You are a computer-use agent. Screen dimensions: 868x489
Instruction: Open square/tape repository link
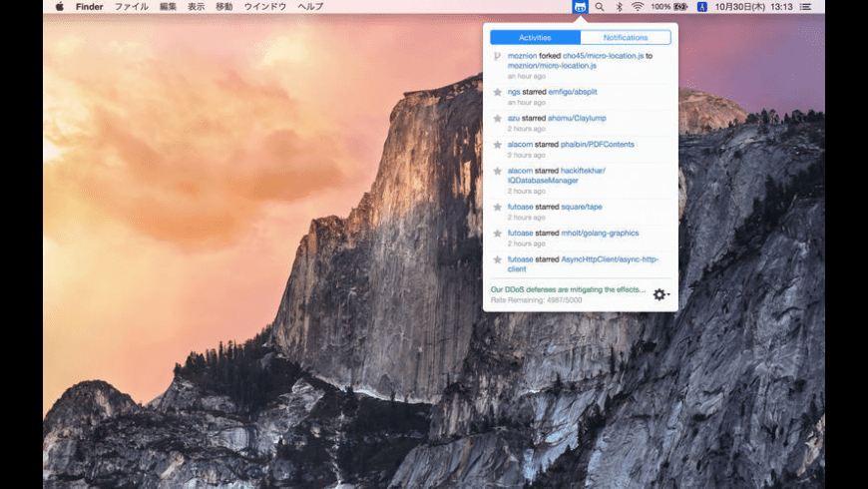click(582, 208)
